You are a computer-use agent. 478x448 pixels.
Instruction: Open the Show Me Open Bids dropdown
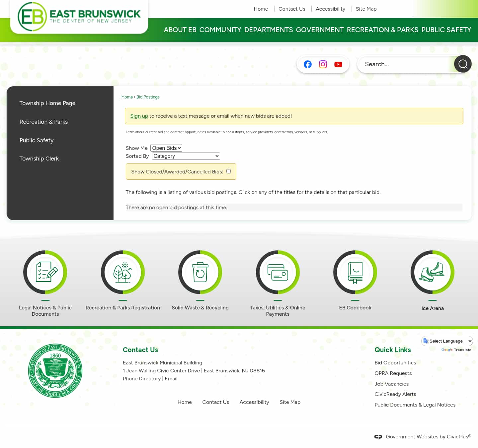point(166,148)
